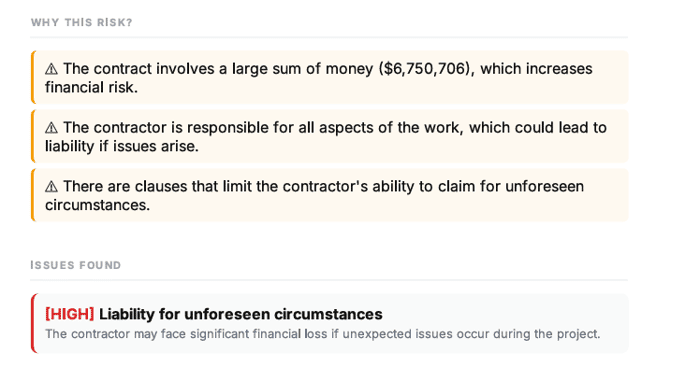
Task: Select the $6,750,706 contract sum risk card
Action: click(329, 77)
